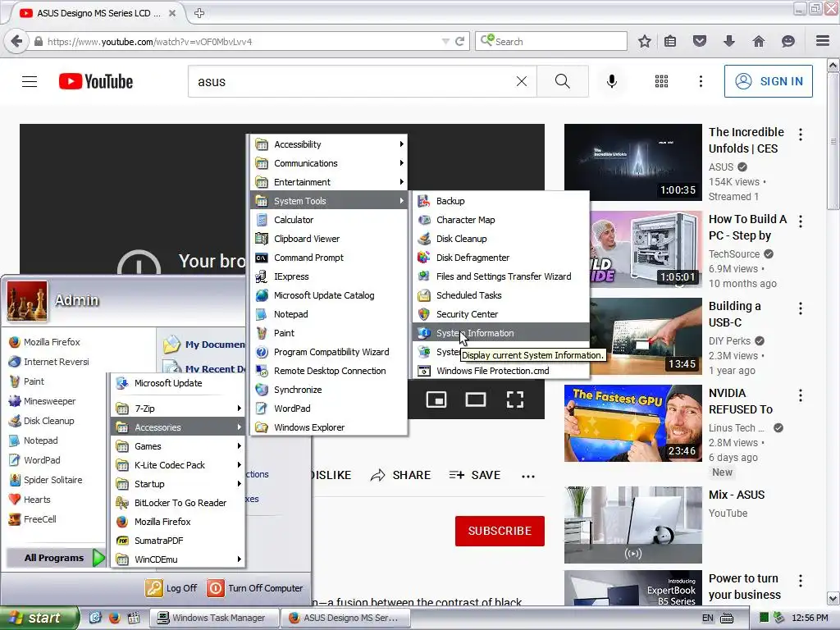
Task: Expand the 7-Zip program folder
Action: coord(178,409)
